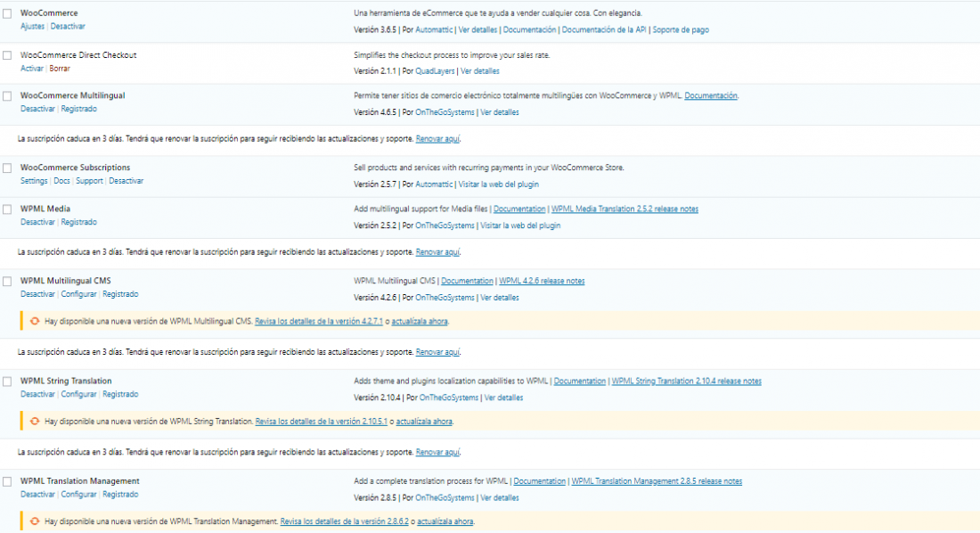Screen dimensions: 980x533
Task: Click Registrado under WPML Translation Management
Action: pos(120,494)
